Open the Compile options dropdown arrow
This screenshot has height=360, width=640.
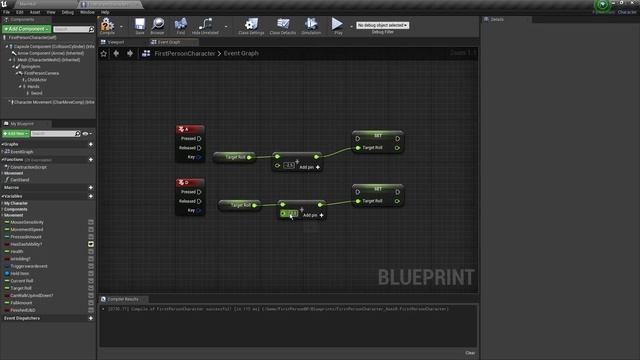(121, 27)
